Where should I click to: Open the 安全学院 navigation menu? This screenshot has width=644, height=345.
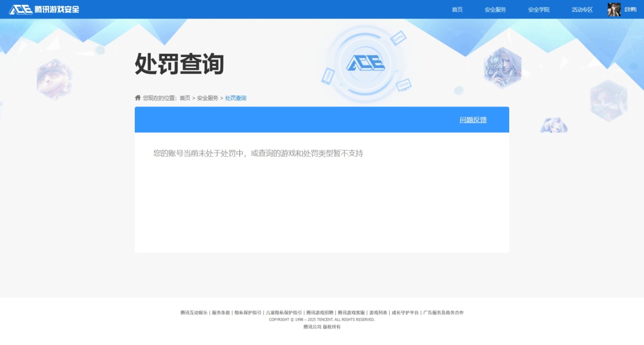(538, 9)
